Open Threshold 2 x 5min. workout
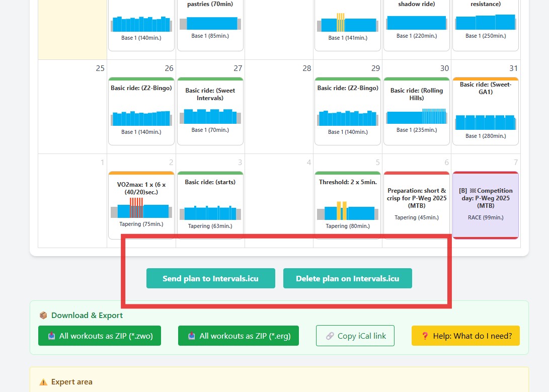The image size is (549, 392). pos(347,205)
